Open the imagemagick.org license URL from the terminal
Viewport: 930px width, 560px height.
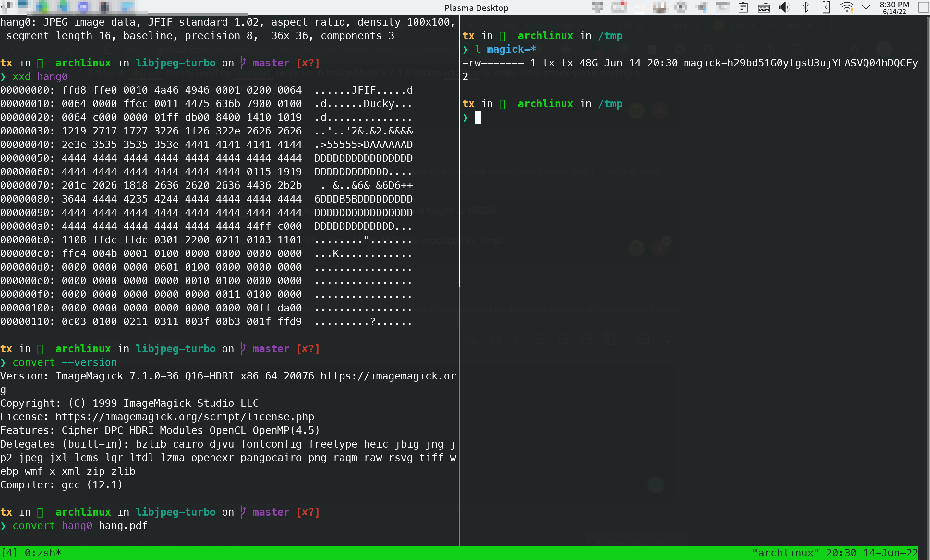point(185,417)
